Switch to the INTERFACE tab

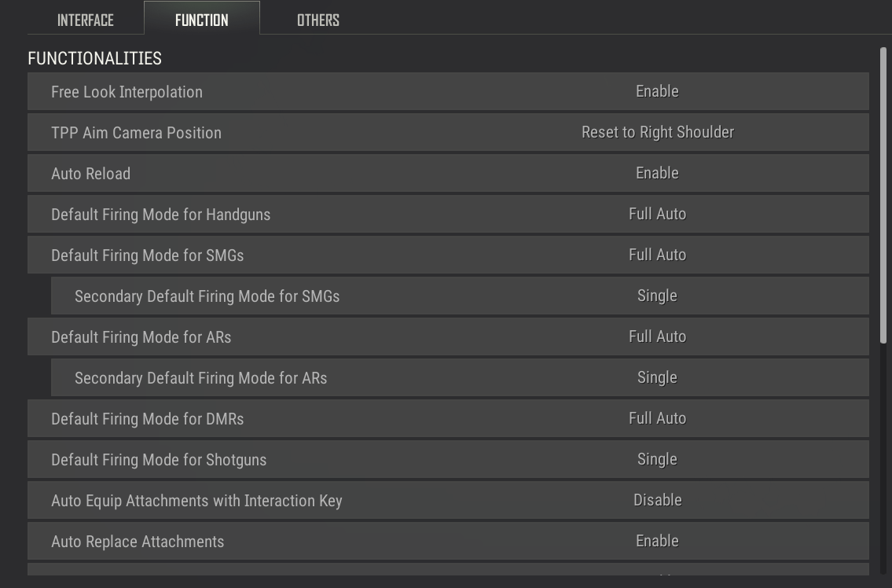tap(85, 20)
